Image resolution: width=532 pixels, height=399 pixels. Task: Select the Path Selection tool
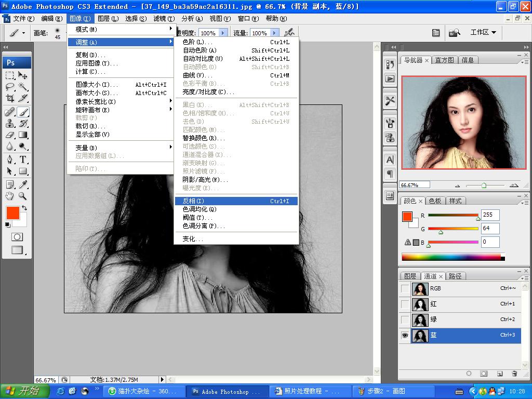10,171
